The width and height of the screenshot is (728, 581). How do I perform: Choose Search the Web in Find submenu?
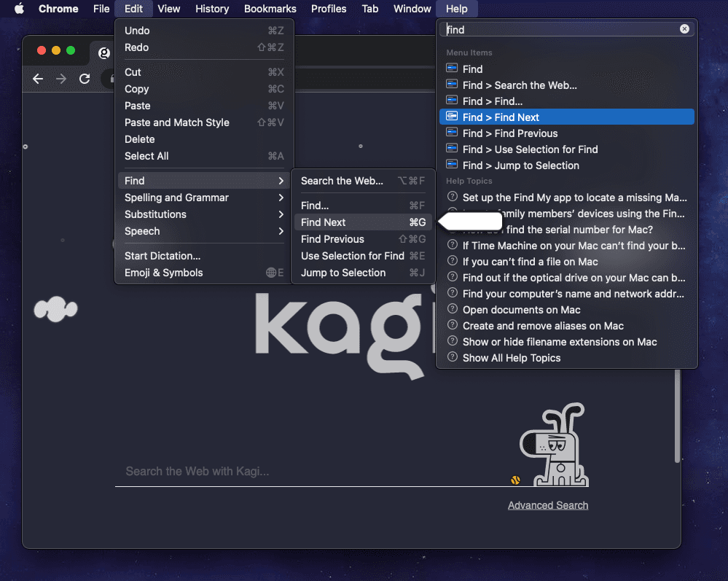pyautogui.click(x=363, y=181)
